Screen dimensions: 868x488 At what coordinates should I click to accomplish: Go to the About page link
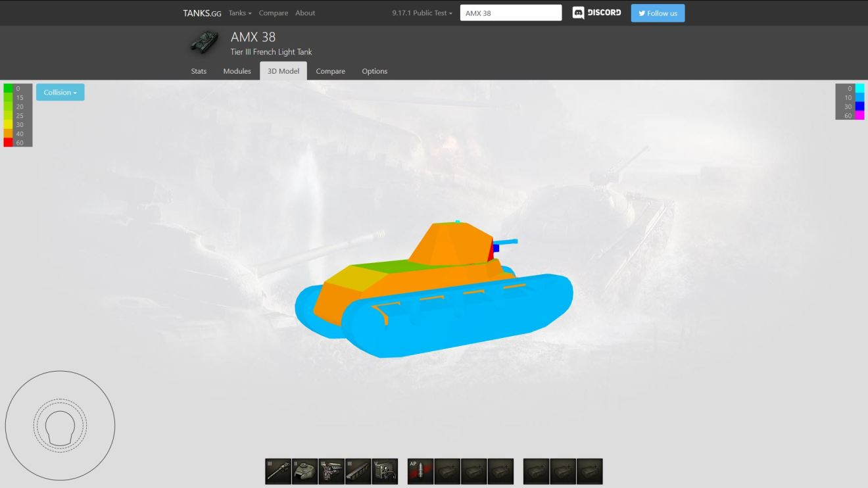pyautogui.click(x=304, y=13)
